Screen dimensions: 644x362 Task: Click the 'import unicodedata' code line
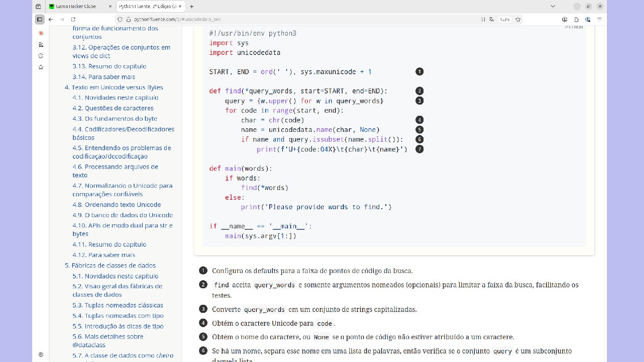pyautogui.click(x=245, y=52)
